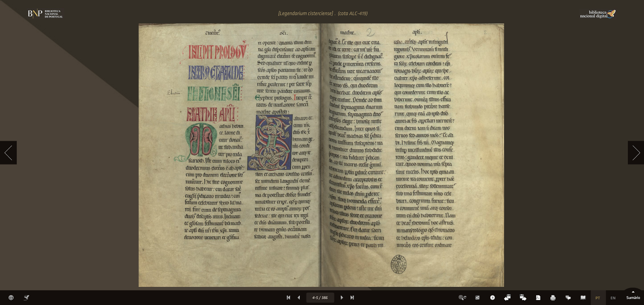Open the share icon
The height and width of the screenshot is (305, 644).
point(477,298)
